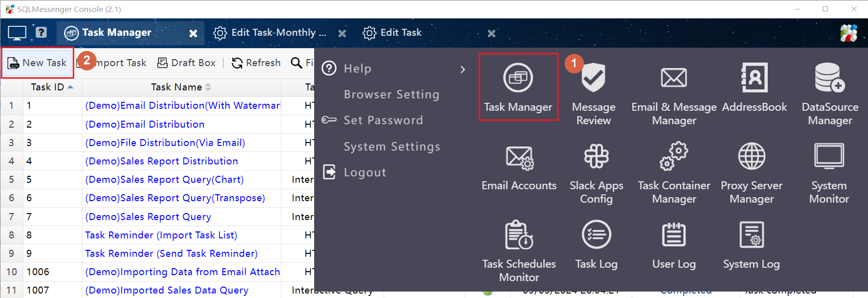
Task: Maximize the SQLMessenger Console window
Action: pyautogui.click(x=825, y=9)
